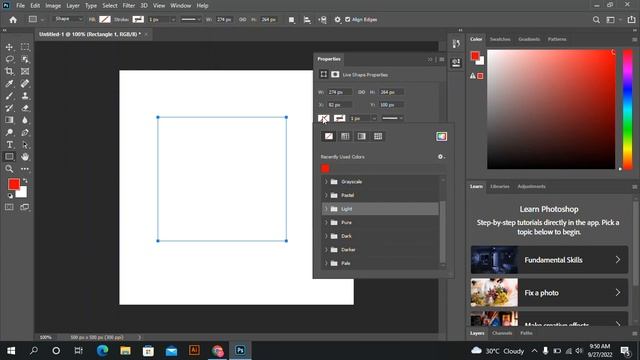640x360 pixels.
Task: Select the Pen tool
Action: [25, 132]
